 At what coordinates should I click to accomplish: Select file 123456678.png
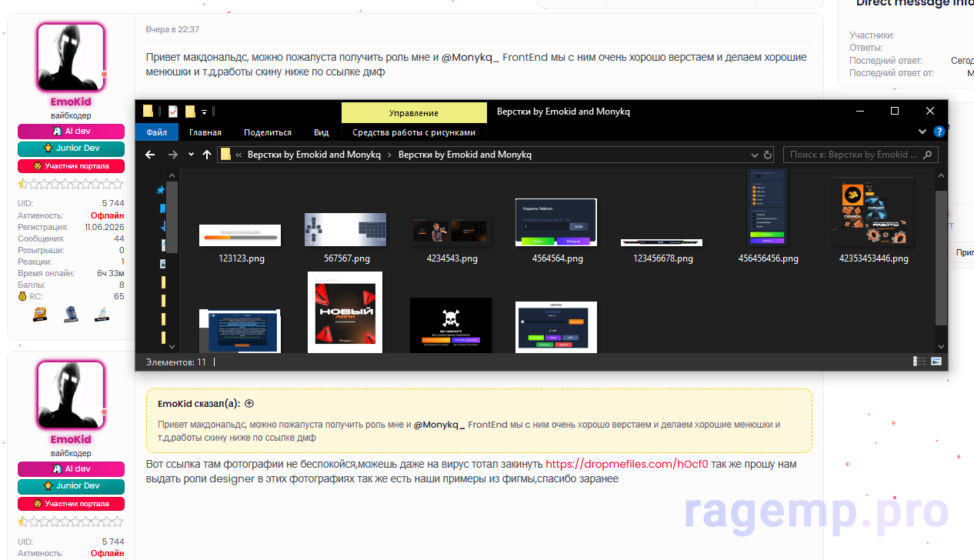tap(662, 251)
